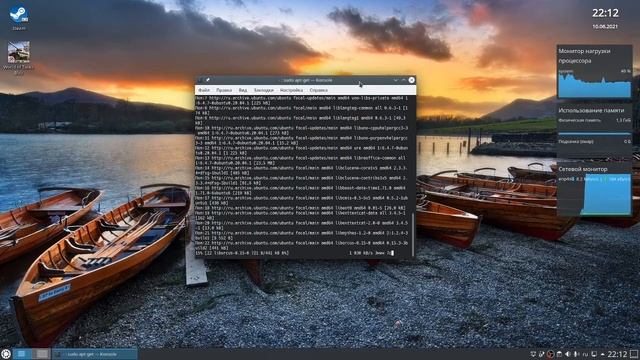This screenshot has width=640, height=360.
Task: Open the Справка menu in Konsole
Action: point(318,90)
